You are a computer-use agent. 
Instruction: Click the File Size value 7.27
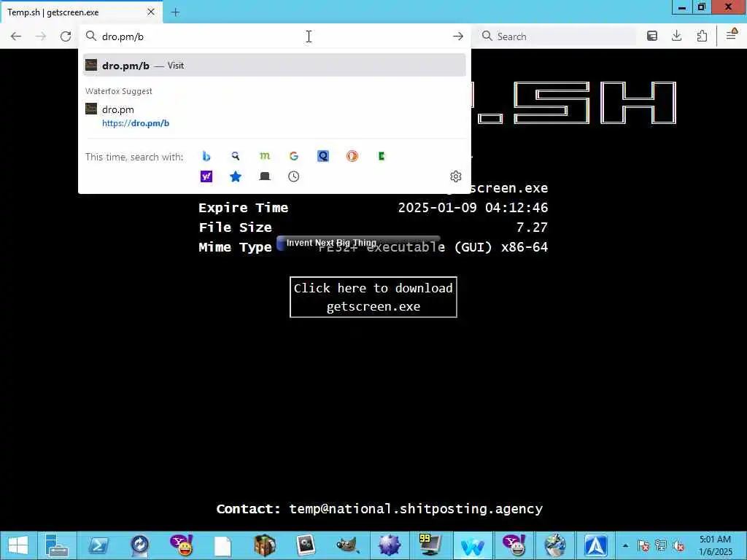point(532,227)
